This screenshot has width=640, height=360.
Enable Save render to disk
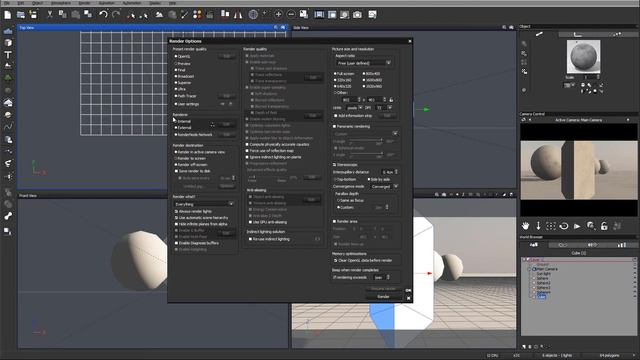pos(176,171)
